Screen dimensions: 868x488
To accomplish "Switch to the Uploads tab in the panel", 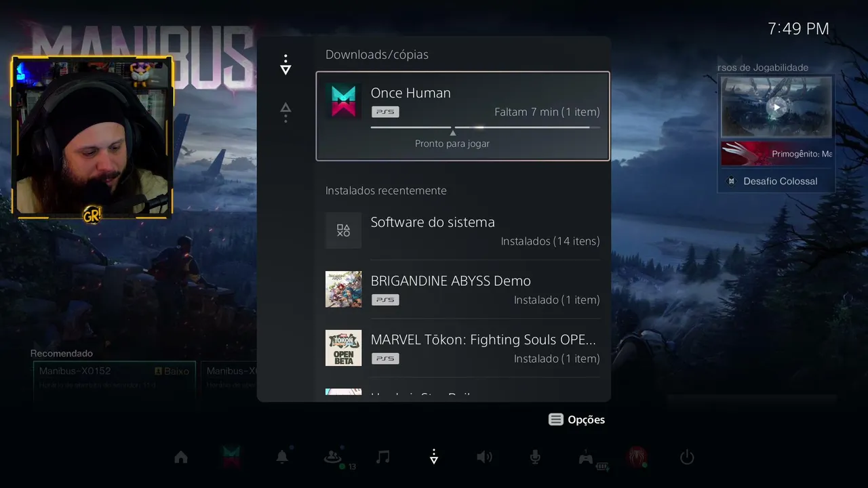I will click(x=285, y=113).
